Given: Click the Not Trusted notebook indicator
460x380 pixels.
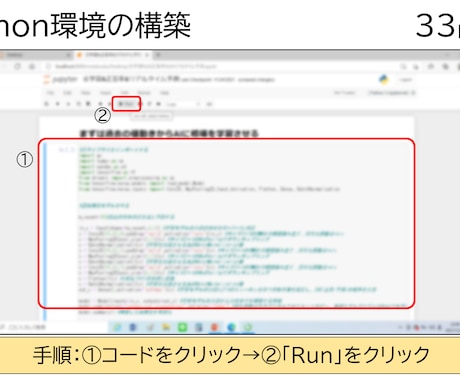Looking at the screenshot, I should click(x=345, y=93).
